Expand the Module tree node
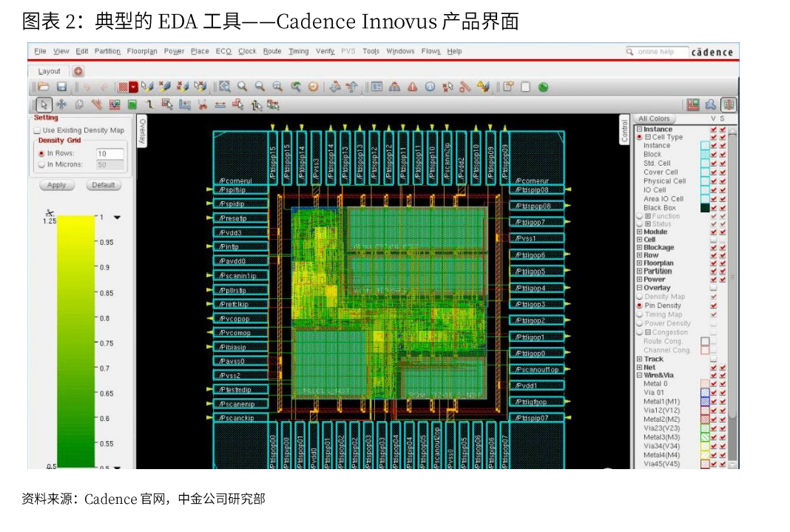This screenshot has height=532, width=790. click(x=639, y=232)
